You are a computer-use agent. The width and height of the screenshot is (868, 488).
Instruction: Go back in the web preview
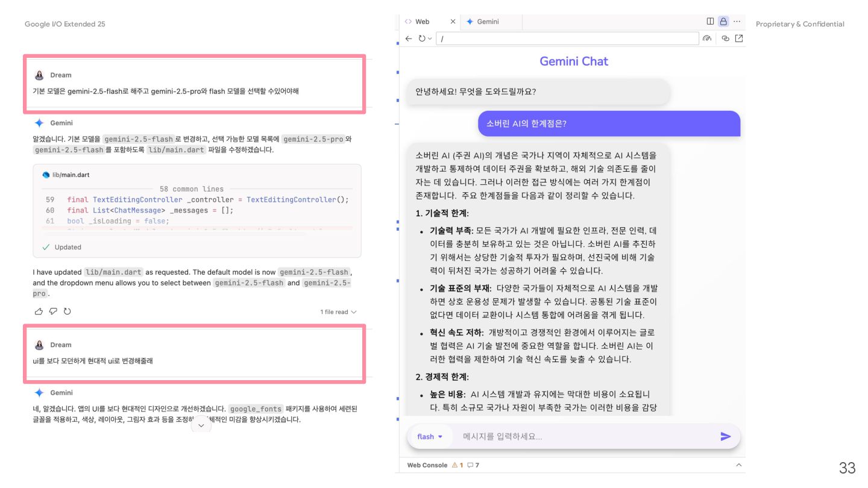click(409, 39)
